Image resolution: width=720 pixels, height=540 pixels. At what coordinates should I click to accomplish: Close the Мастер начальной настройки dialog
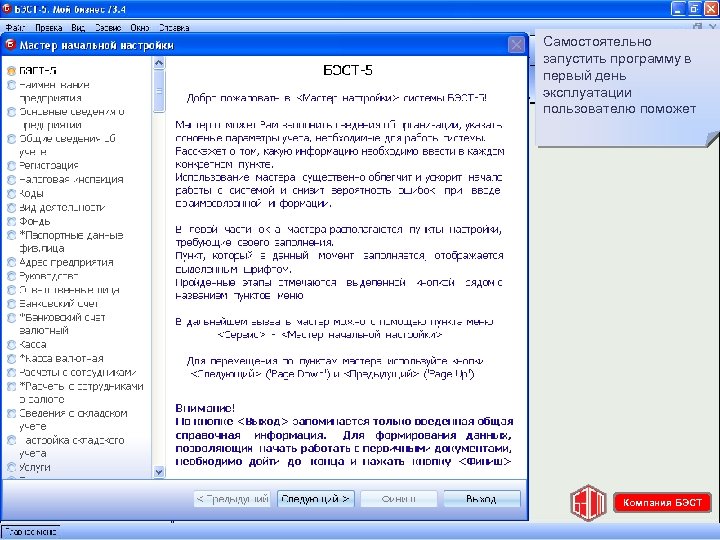[x=517, y=45]
